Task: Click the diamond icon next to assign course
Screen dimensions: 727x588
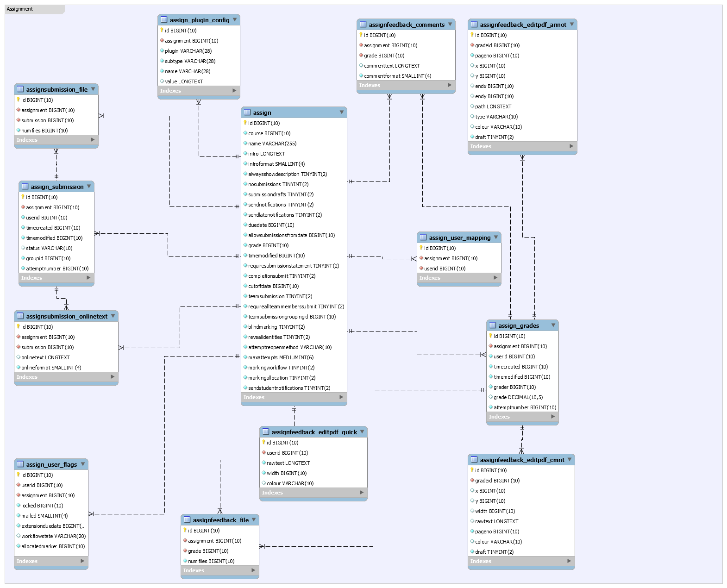Action: (245, 133)
